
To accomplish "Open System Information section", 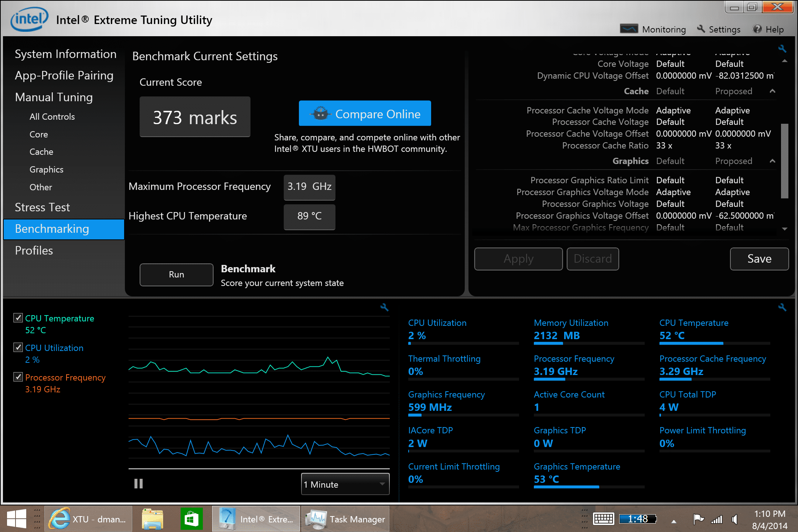I will tap(65, 54).
